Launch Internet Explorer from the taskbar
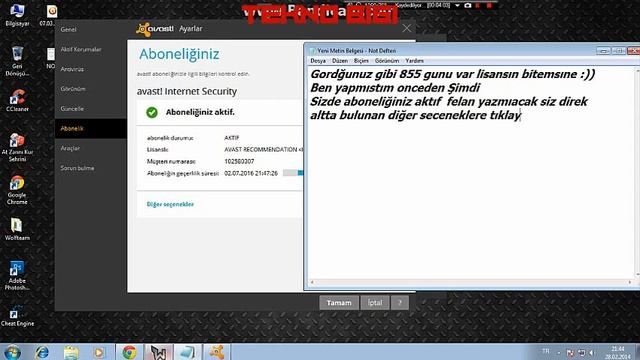The width and height of the screenshot is (640, 360). tap(42, 352)
